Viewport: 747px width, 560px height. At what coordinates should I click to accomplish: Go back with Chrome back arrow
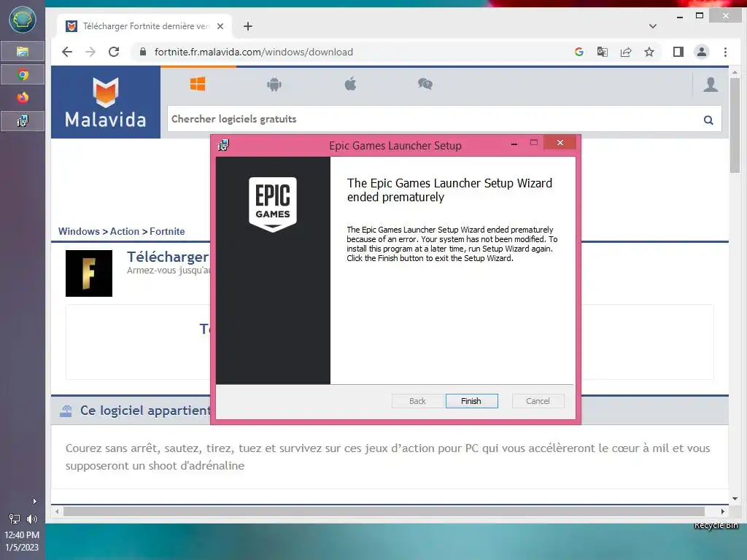pos(67,52)
